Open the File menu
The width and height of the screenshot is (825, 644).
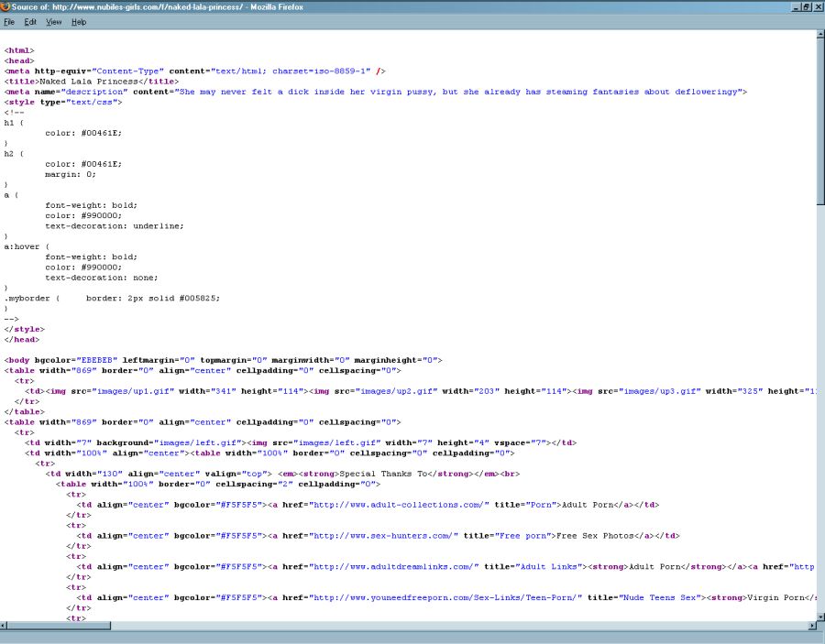[9, 22]
